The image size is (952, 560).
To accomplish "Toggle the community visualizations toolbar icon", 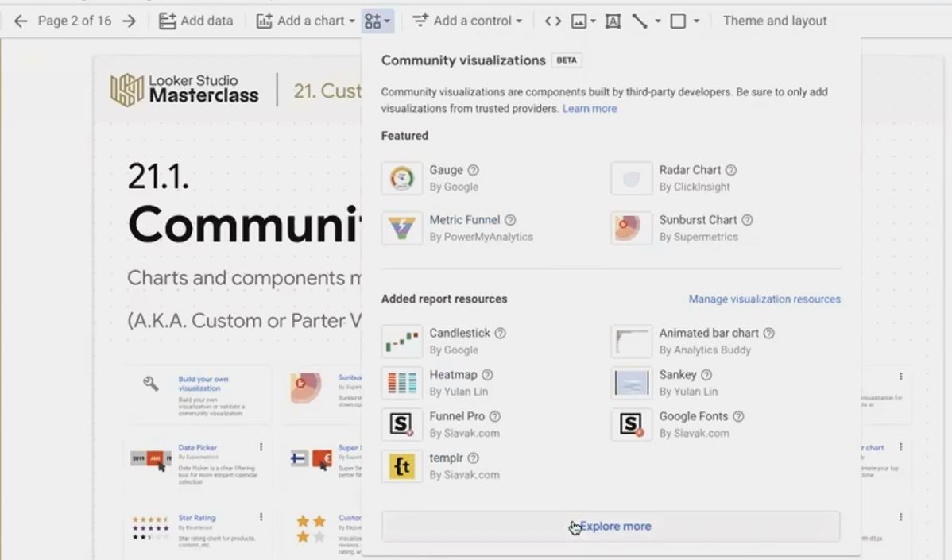I will pyautogui.click(x=377, y=21).
